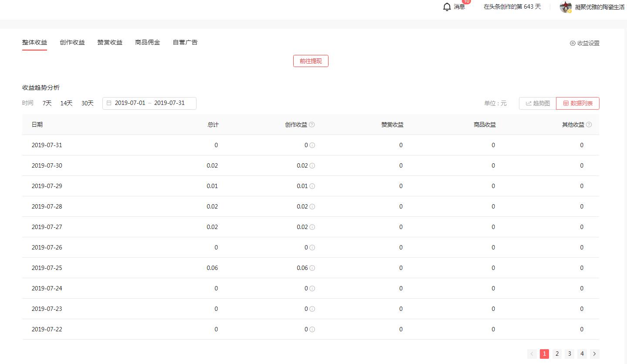
Task: Switch income view to 趋势图 mode
Action: coord(537,103)
